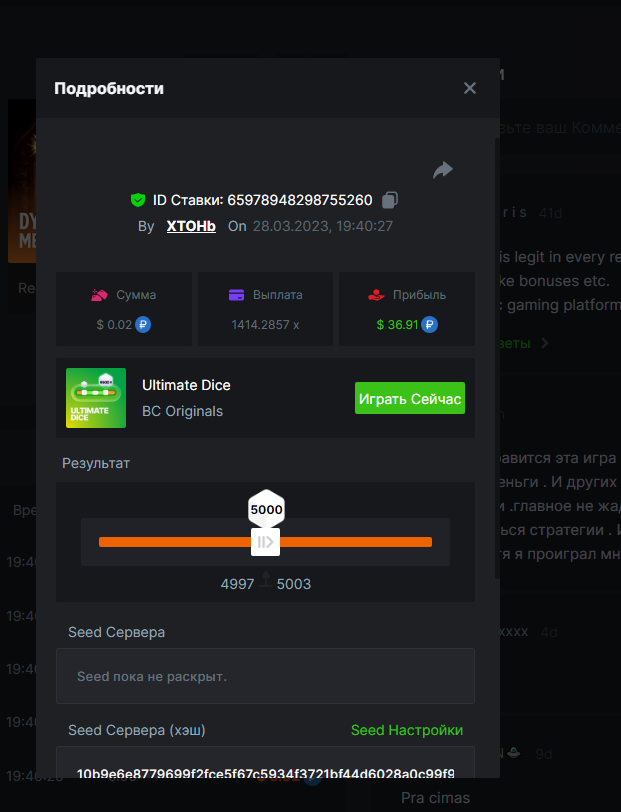Click the share arrow icon

pos(442,171)
